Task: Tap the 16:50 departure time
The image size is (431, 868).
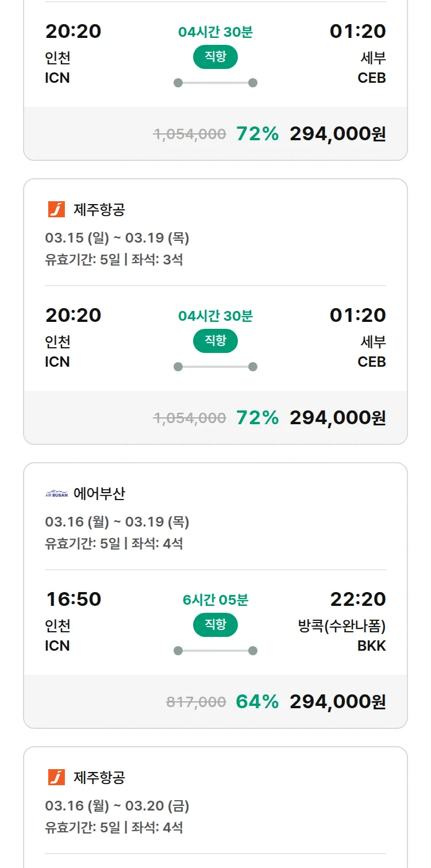Action: point(74,599)
